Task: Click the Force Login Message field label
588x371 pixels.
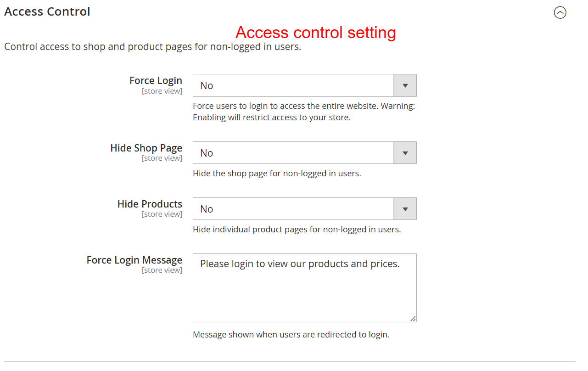Action: (x=134, y=260)
